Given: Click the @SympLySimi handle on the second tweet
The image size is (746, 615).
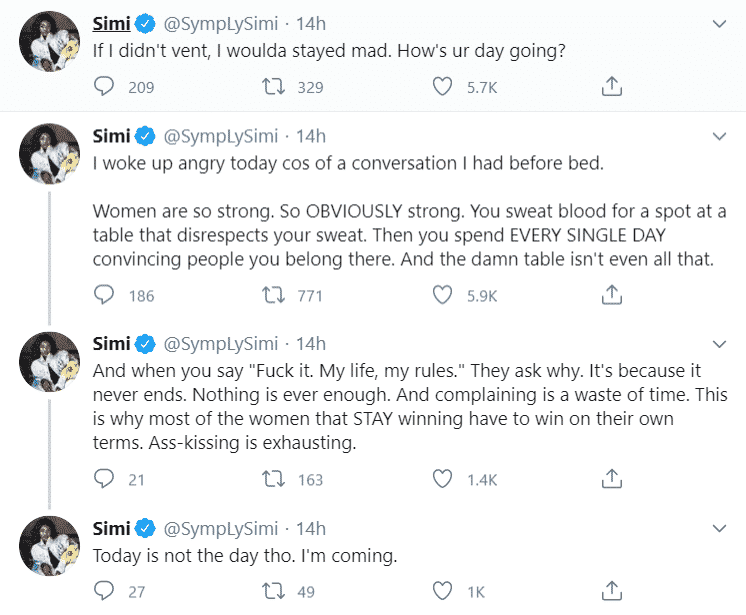Looking at the screenshot, I should (x=219, y=136).
